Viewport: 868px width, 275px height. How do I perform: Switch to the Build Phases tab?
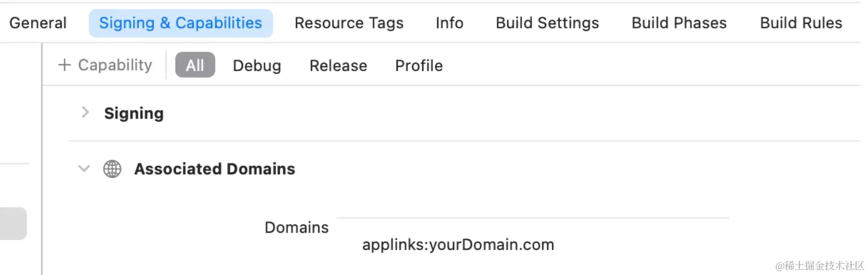click(x=679, y=23)
